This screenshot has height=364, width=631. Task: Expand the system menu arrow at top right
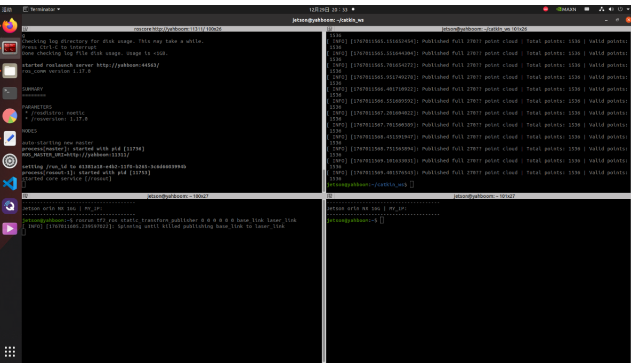pos(628,9)
